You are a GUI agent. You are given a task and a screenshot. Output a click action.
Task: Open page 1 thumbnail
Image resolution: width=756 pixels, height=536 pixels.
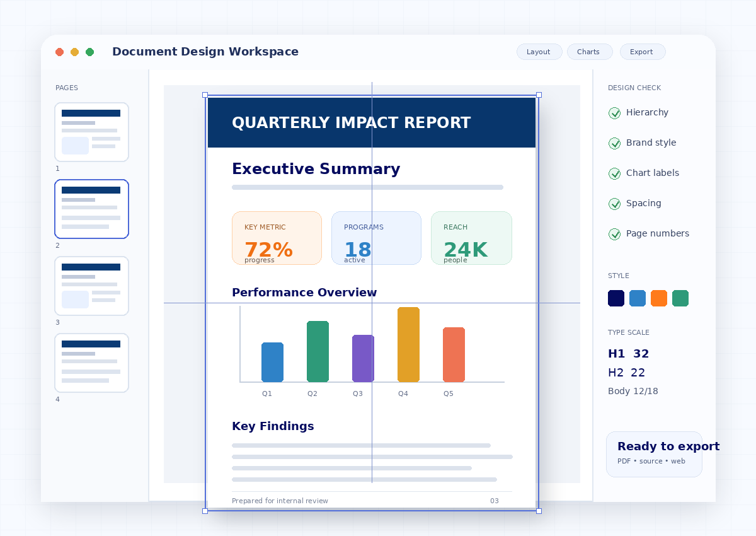[91, 132]
